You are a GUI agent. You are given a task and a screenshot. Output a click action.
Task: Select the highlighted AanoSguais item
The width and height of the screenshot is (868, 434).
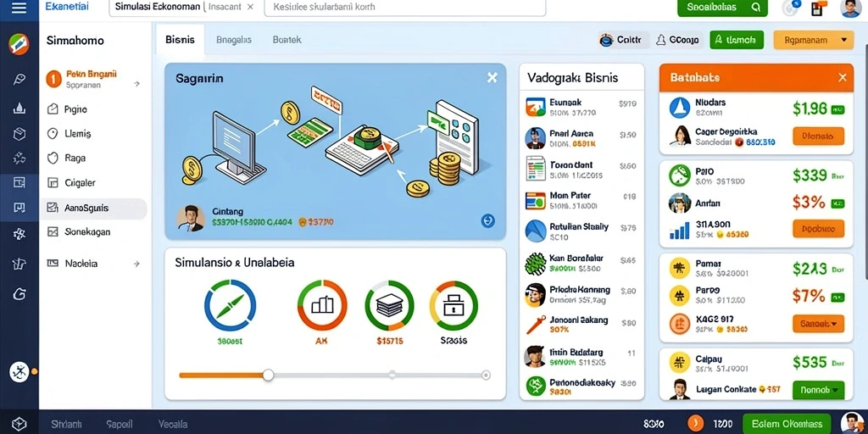94,209
